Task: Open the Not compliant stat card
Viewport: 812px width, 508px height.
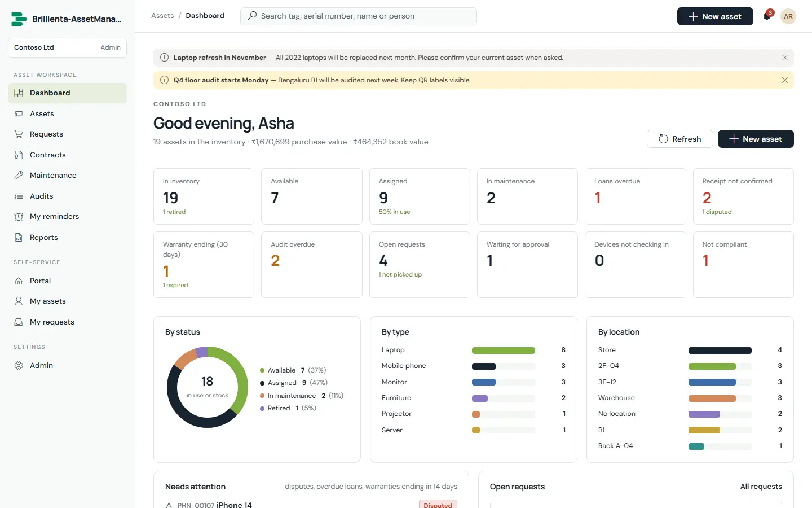Action: click(x=743, y=265)
